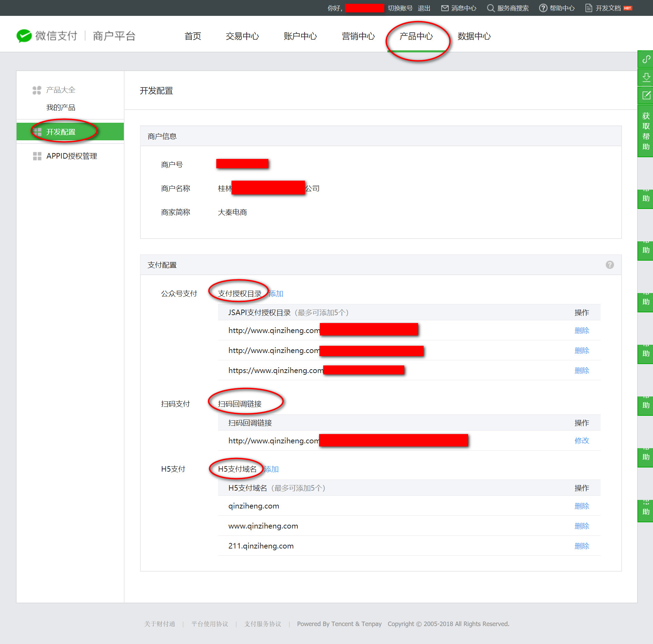
Task: Open 帮助中心 link
Action: [x=562, y=8]
